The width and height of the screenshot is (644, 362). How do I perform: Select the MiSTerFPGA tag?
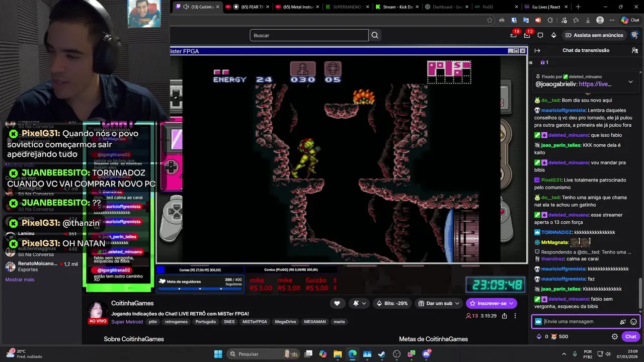[255, 322]
